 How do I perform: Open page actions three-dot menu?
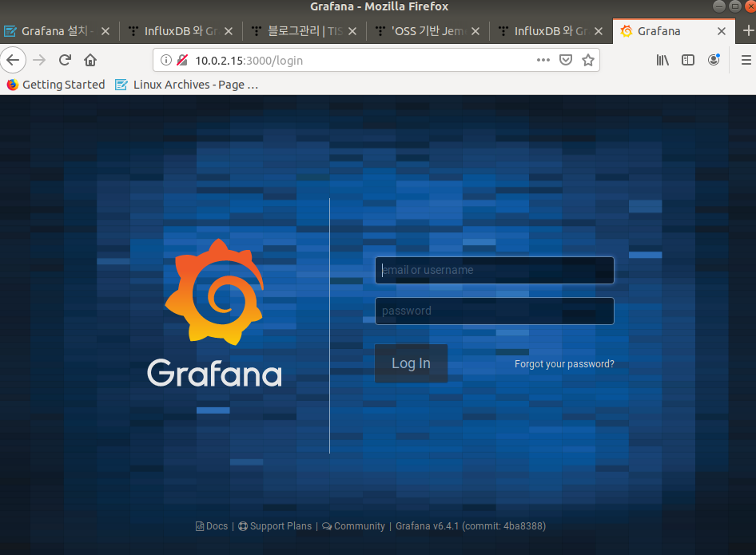[x=543, y=60]
